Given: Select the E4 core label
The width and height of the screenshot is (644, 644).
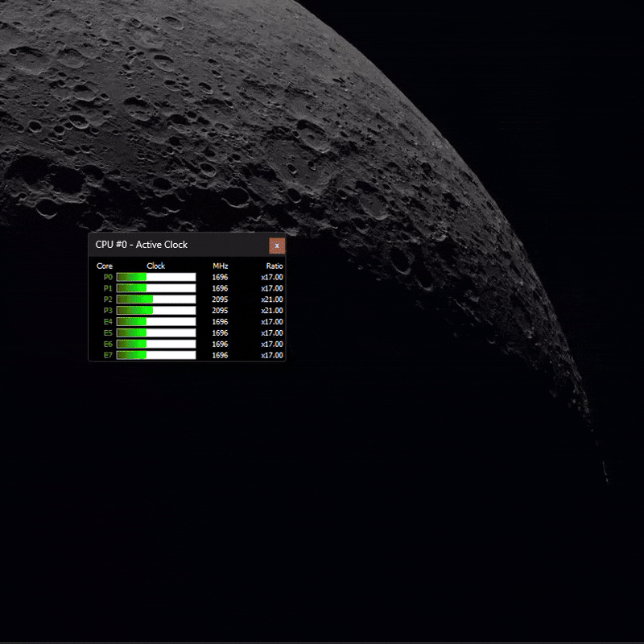Looking at the screenshot, I should pyautogui.click(x=108, y=322).
